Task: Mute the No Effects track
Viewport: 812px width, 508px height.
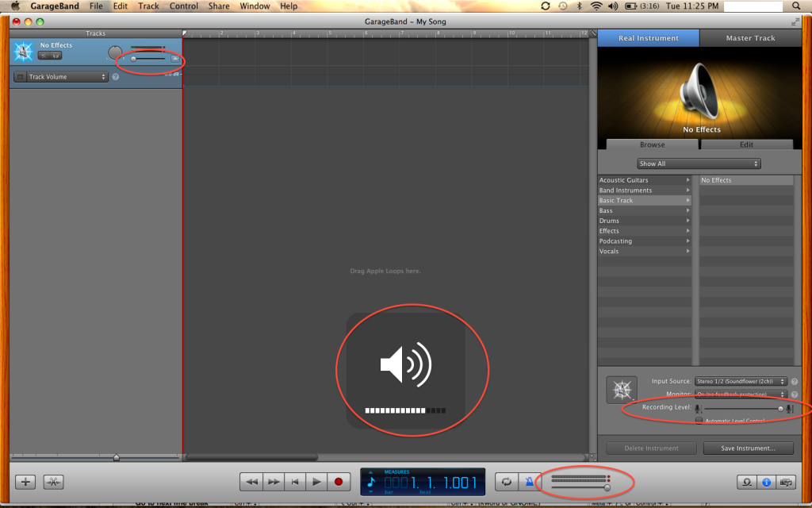Action: click(x=44, y=56)
